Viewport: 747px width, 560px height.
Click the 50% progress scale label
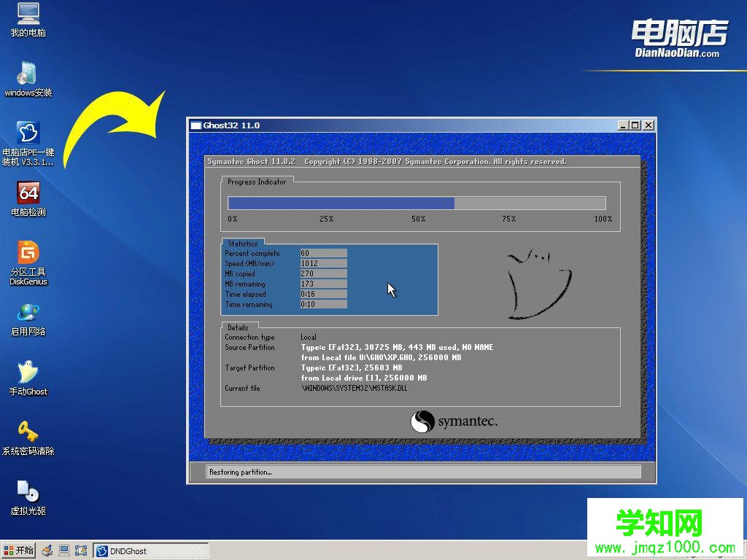[418, 219]
